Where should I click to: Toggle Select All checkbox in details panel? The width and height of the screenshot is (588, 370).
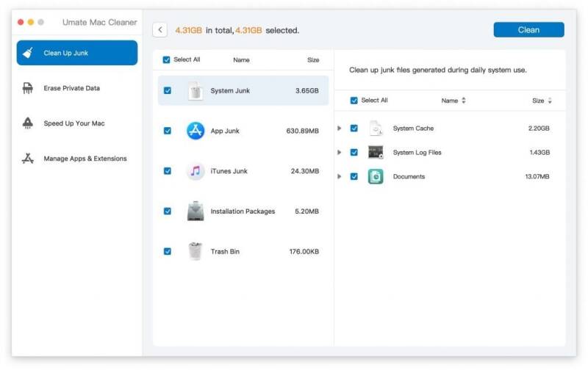(354, 101)
